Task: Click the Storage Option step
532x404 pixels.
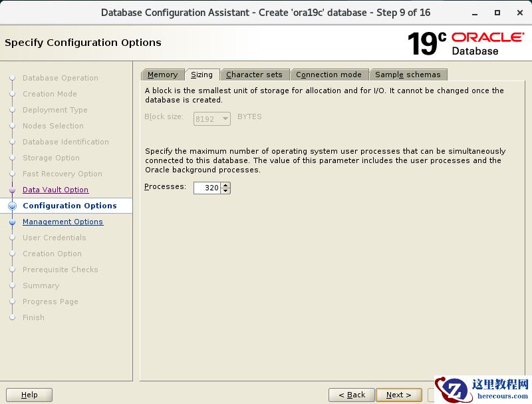Action: point(51,158)
